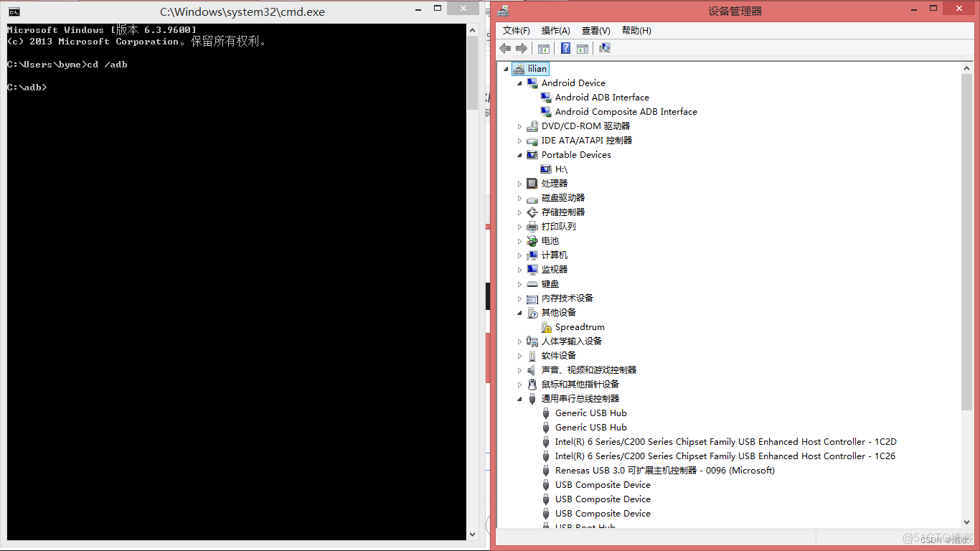The image size is (980, 551).
Task: Open the 操作(A) menu
Action: [555, 31]
